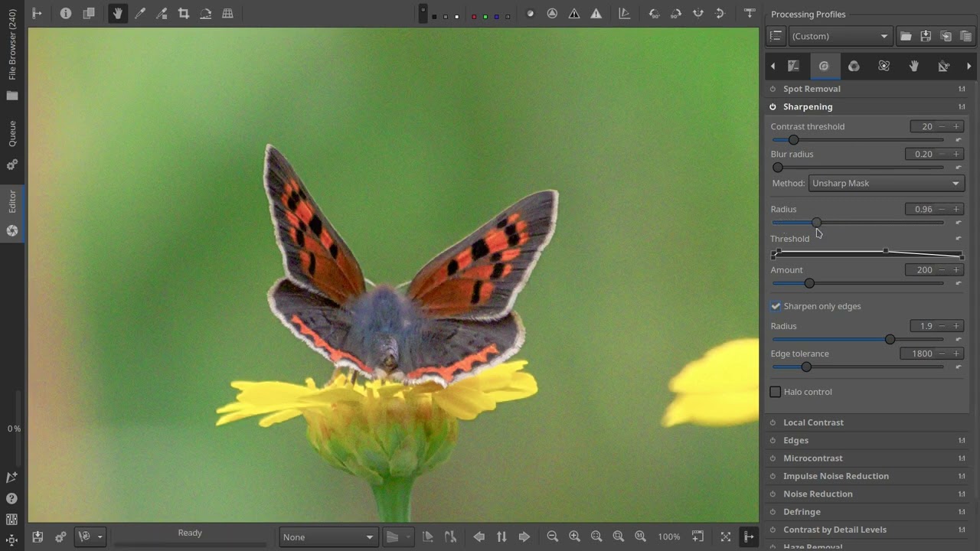
Task: Zoom to 100% icon
Action: coord(640,536)
